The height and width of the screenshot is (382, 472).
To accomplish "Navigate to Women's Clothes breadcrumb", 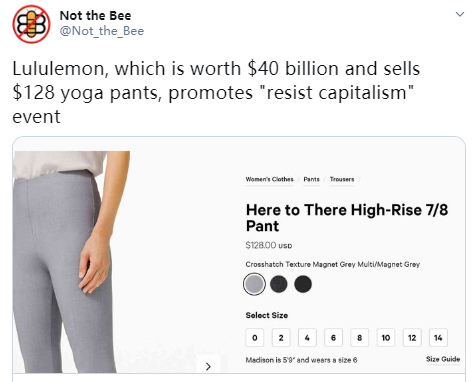I will (269, 179).
